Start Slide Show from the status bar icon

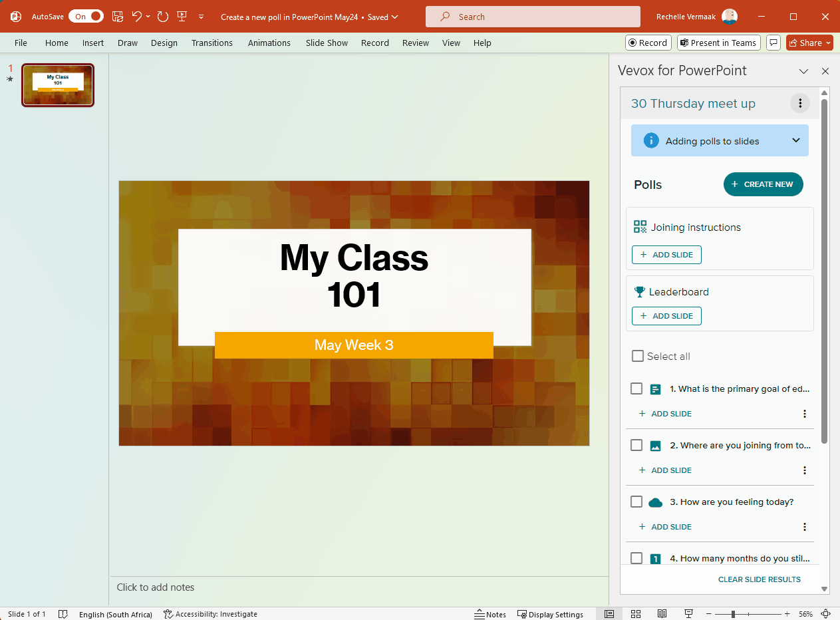tap(688, 613)
